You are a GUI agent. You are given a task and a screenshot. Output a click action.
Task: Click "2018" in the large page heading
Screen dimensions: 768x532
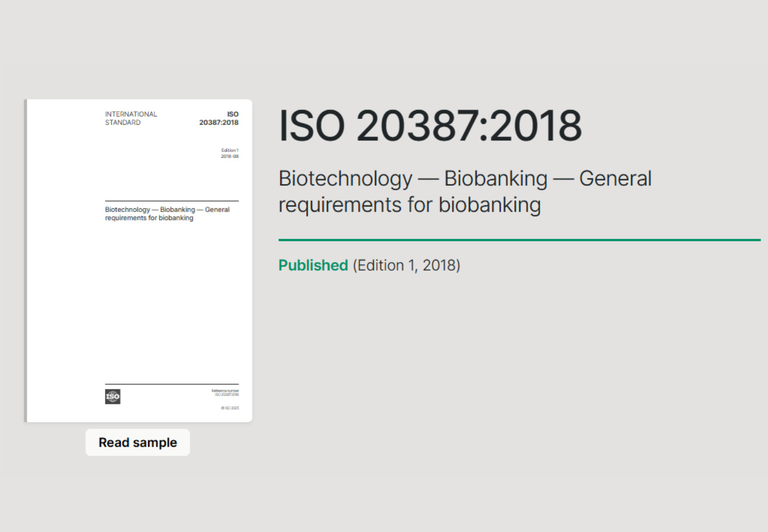pos(536,125)
